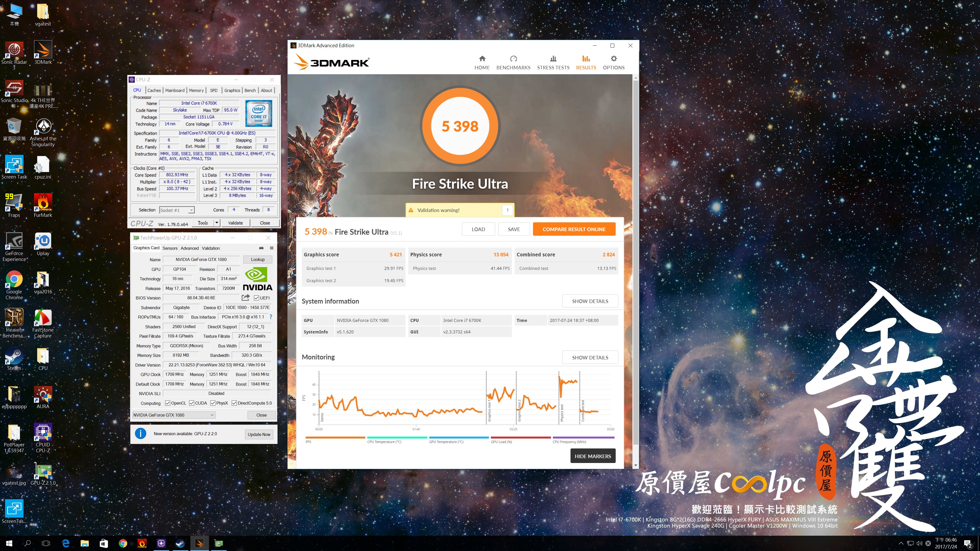This screenshot has height=551, width=980.
Task: Toggle the PhysX checkbox in GPU-Z
Action: tap(213, 403)
